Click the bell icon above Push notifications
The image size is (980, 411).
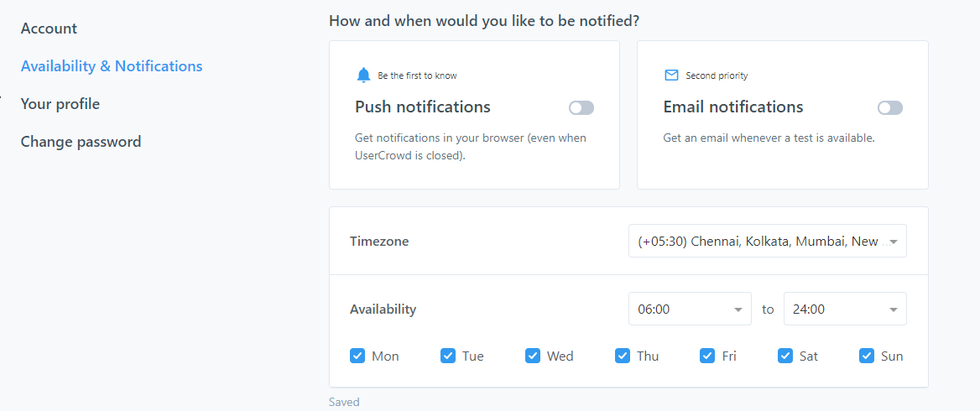point(363,75)
